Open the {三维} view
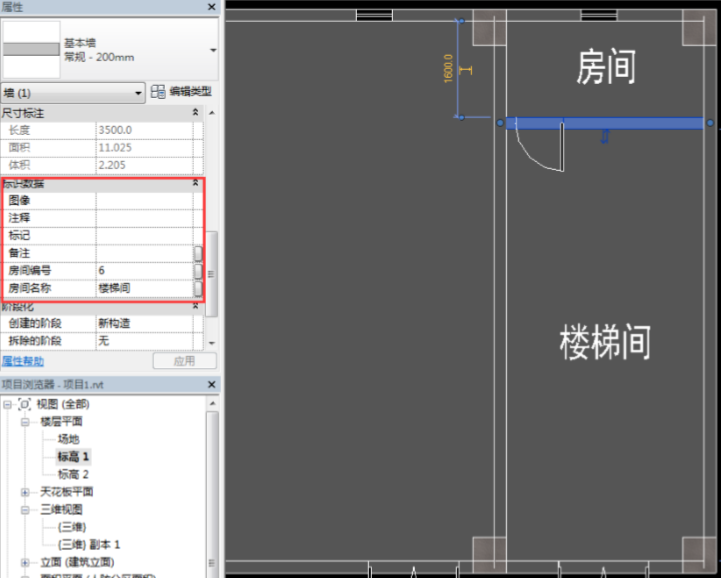 72,527
